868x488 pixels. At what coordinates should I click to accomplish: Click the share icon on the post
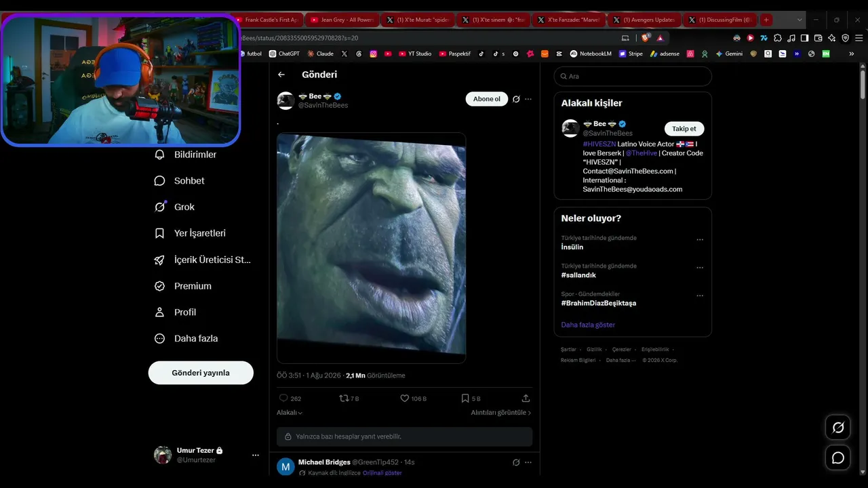click(526, 399)
